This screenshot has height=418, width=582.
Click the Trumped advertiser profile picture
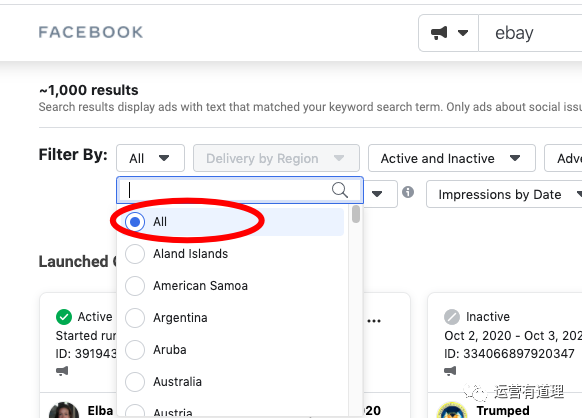tap(452, 410)
